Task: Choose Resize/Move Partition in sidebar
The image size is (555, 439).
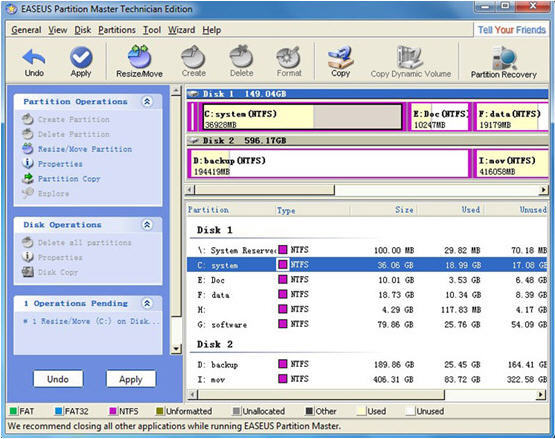Action: pyautogui.click(x=77, y=149)
